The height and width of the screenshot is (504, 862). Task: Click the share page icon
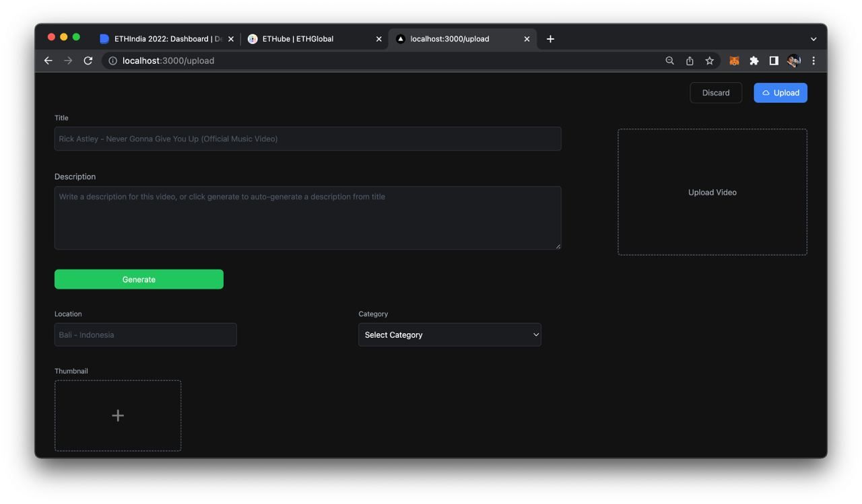click(x=690, y=61)
